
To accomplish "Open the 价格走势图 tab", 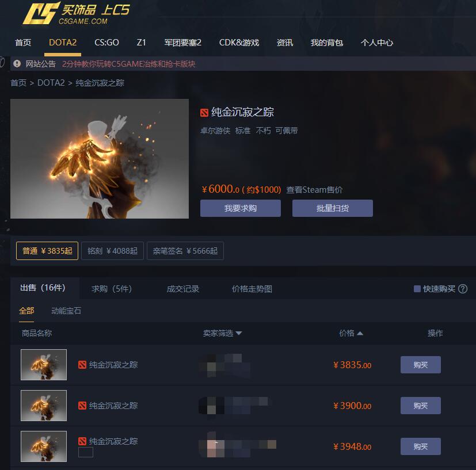I will 252,289.
